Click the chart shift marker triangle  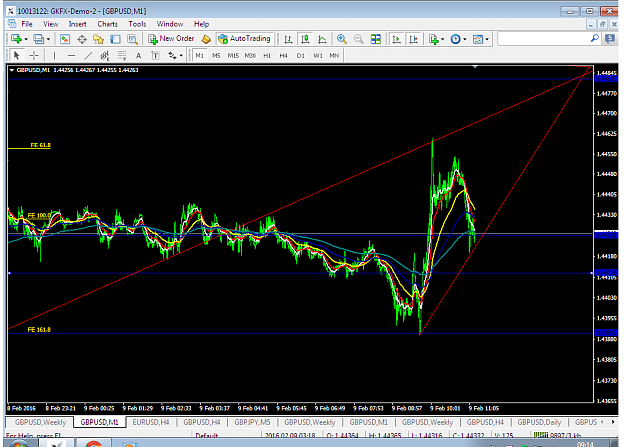pyautogui.click(x=475, y=67)
